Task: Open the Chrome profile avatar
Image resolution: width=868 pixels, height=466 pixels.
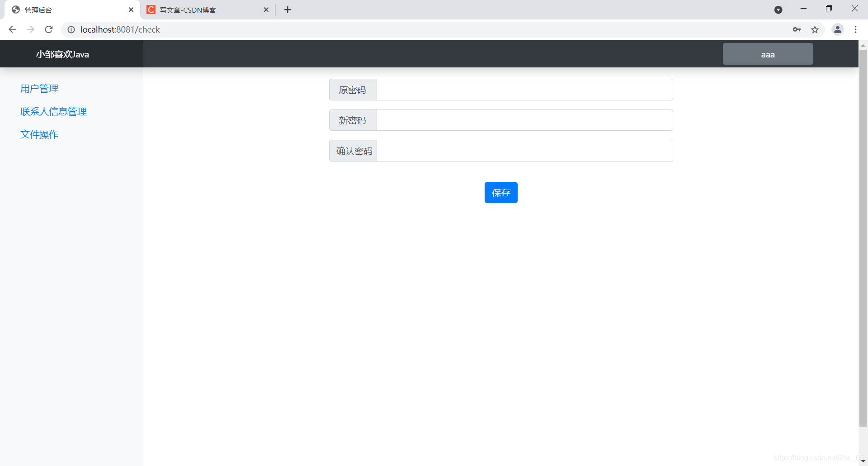Action: (837, 29)
